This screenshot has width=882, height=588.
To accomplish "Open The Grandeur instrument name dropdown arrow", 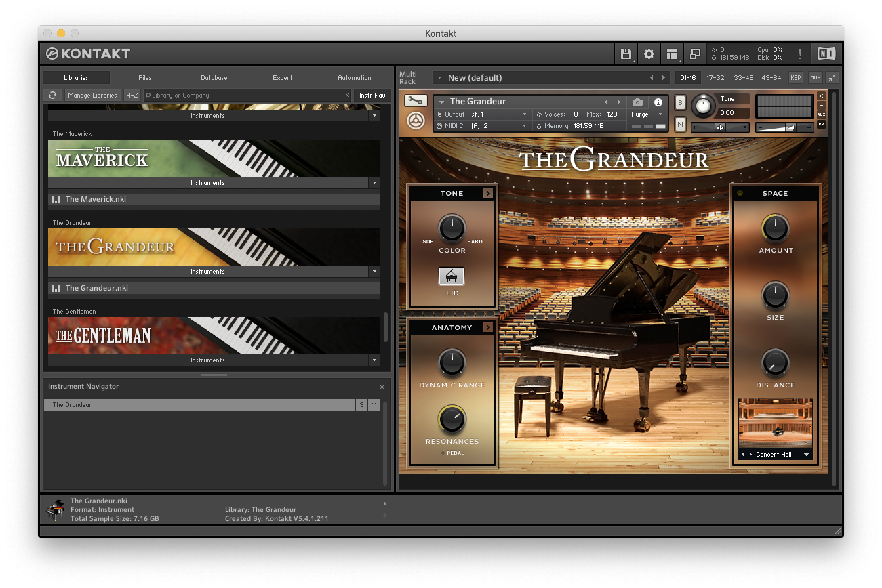I will 442,102.
